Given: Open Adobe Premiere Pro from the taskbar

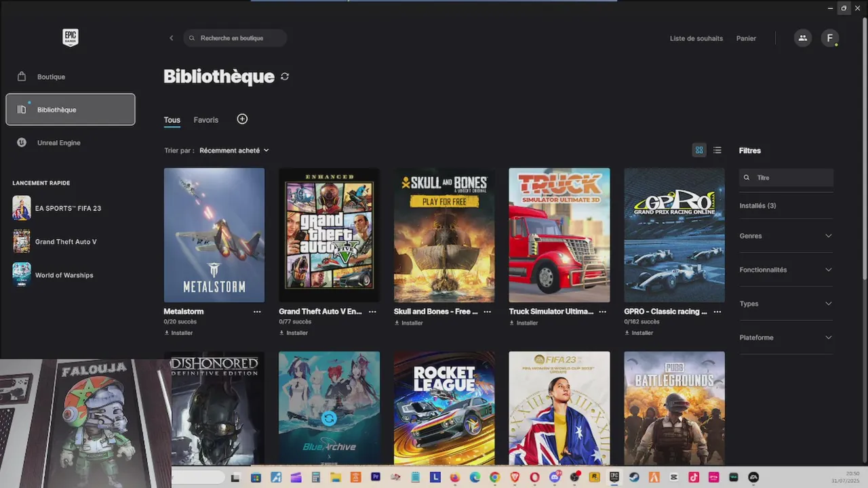Looking at the screenshot, I should pyautogui.click(x=376, y=477).
